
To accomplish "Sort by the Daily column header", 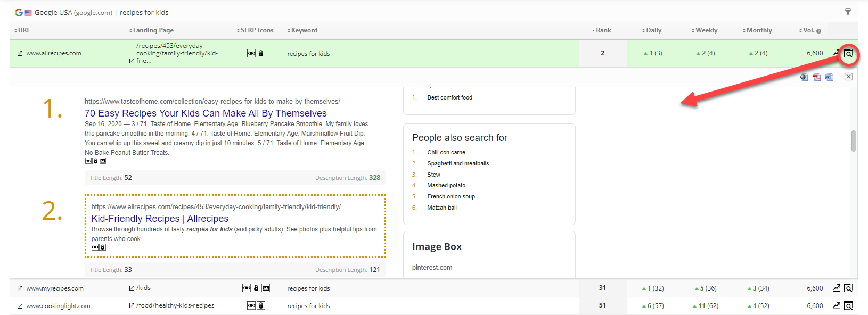I will (653, 30).
